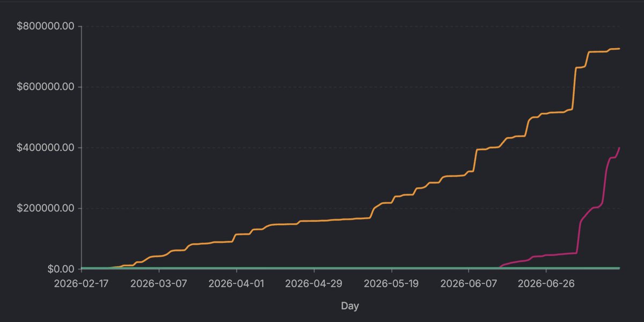644x322 pixels.
Task: Click the $400000.00 y-axis label
Action: [45, 148]
